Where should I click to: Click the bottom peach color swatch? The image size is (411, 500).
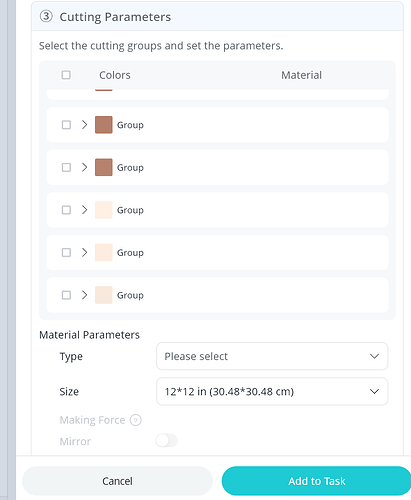tap(104, 295)
